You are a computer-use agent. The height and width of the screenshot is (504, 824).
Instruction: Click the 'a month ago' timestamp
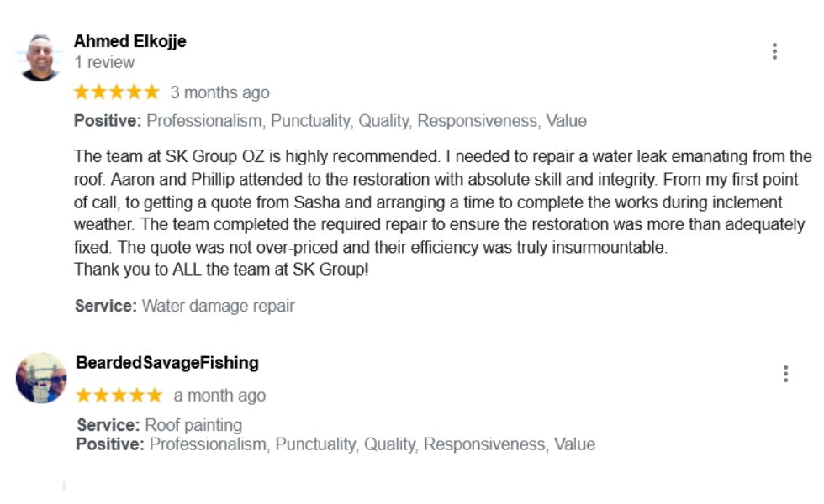coord(219,396)
